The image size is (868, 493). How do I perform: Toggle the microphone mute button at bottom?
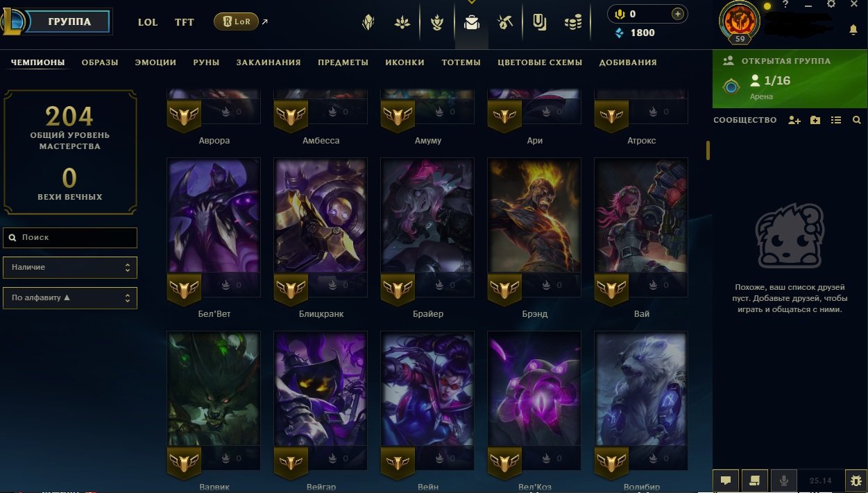coord(784,480)
